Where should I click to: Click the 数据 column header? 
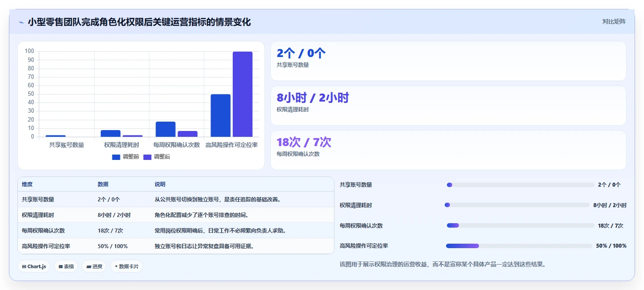click(103, 184)
